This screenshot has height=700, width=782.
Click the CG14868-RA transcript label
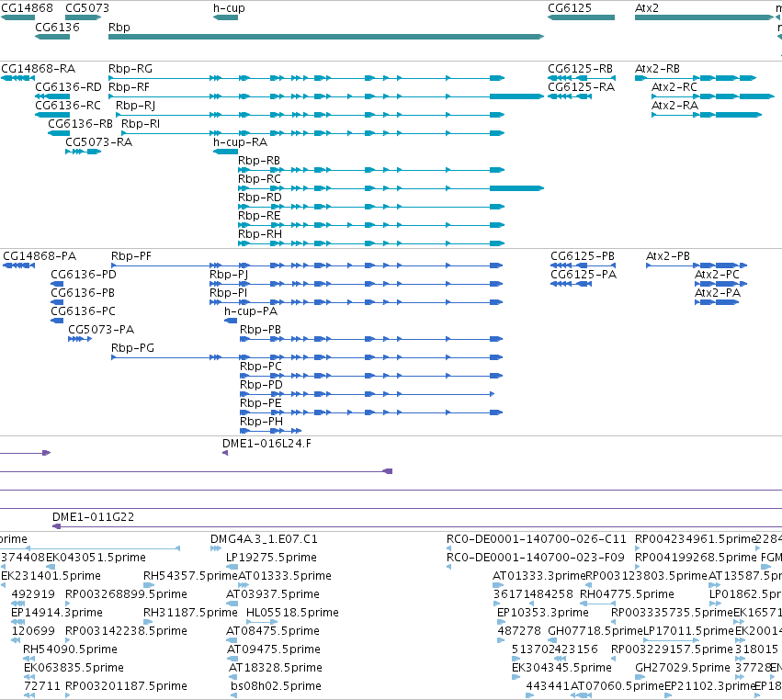tap(39, 68)
